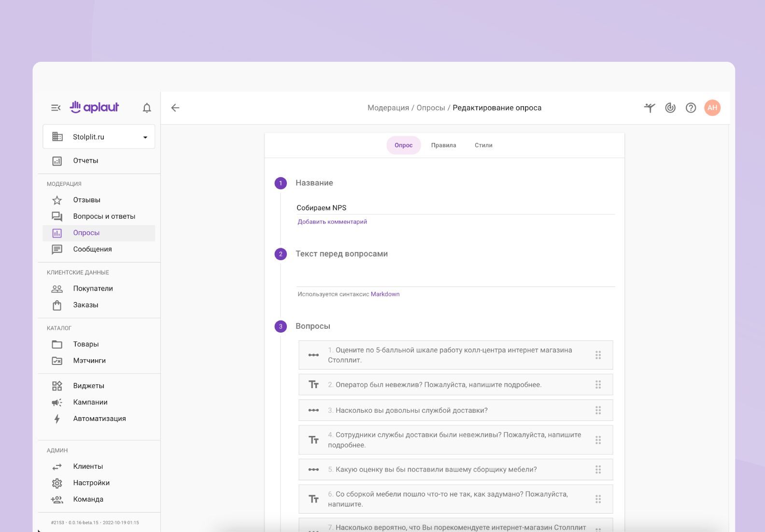Click the drag handle of question 3
The height and width of the screenshot is (532, 765).
pos(598,410)
